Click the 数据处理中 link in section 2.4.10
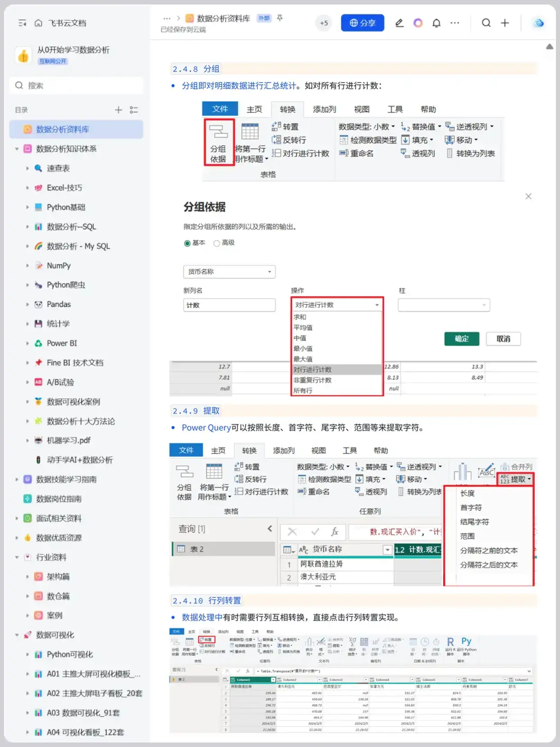The image size is (560, 747). click(x=202, y=618)
